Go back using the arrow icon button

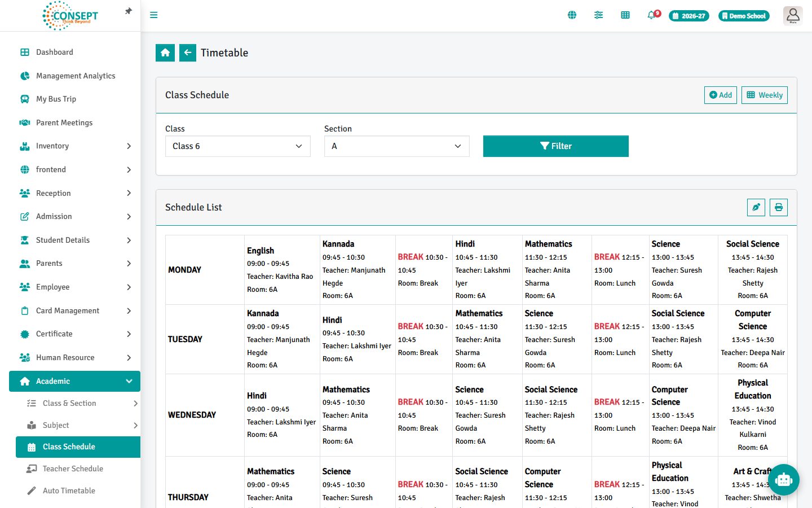(188, 52)
